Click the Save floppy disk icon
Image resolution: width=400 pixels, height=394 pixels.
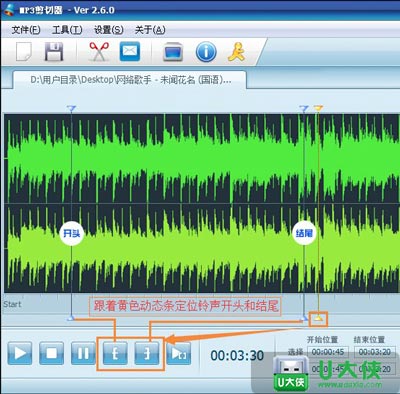(54, 52)
